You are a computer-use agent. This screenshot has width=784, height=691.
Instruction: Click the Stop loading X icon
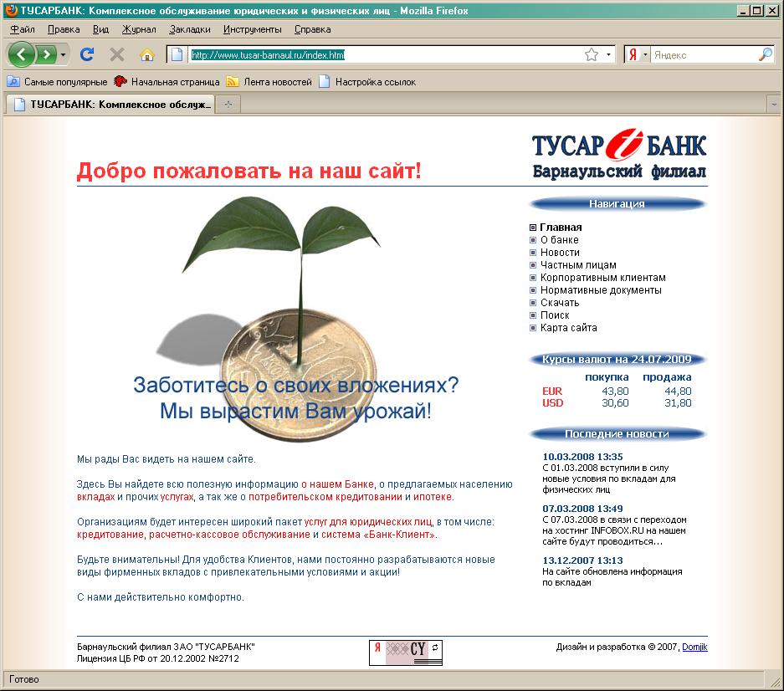pos(117,54)
